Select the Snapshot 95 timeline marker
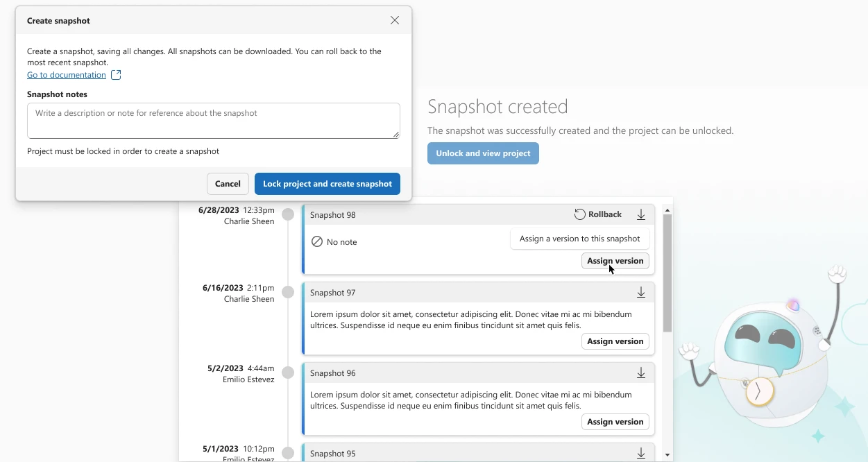The width and height of the screenshot is (868, 462). point(288,453)
